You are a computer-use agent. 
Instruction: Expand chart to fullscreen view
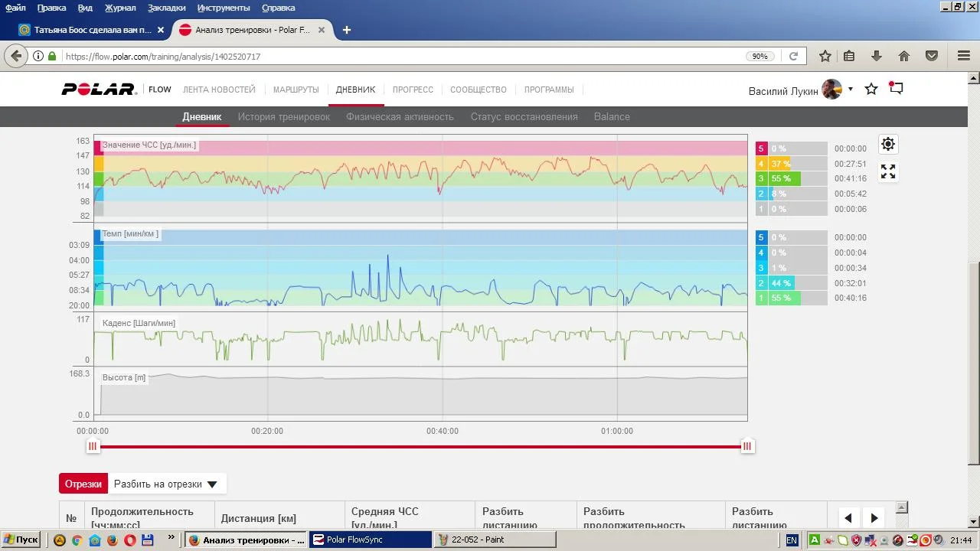click(x=887, y=172)
